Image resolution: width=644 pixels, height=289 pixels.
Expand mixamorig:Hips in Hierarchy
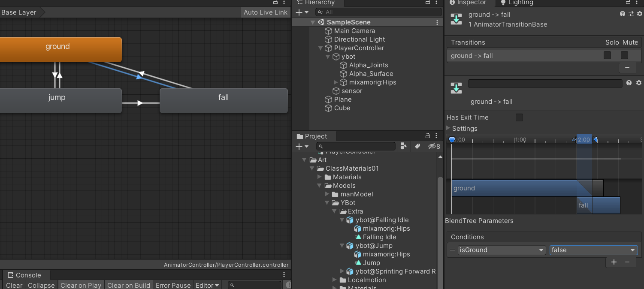336,82
